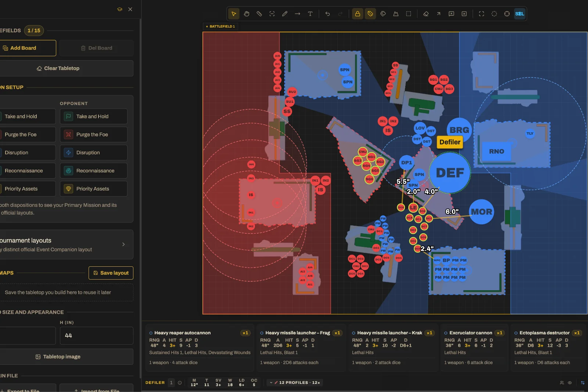The height and width of the screenshot is (392, 588).
Task: Click the graduation cap icon in the panel header
Action: [119, 10]
